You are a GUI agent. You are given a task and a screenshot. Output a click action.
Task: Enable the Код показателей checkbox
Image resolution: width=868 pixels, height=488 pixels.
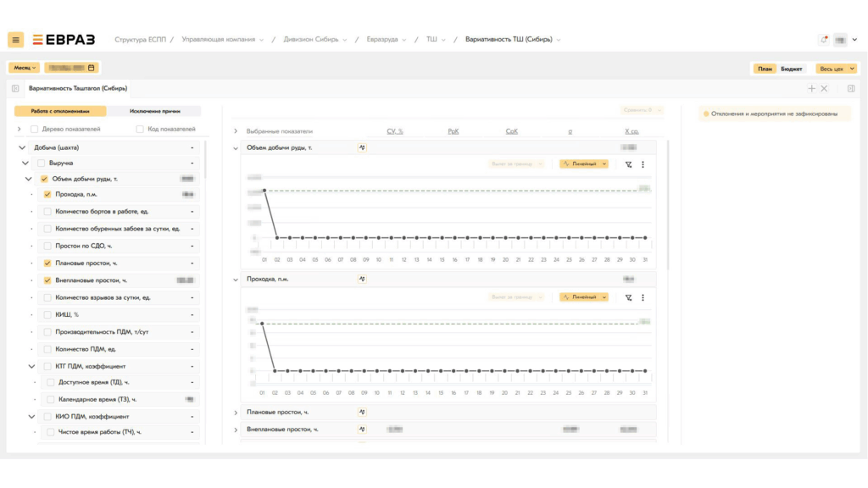pyautogui.click(x=140, y=130)
